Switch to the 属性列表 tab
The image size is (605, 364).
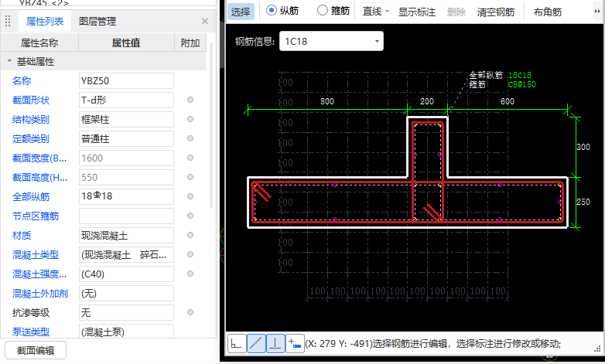[45, 21]
